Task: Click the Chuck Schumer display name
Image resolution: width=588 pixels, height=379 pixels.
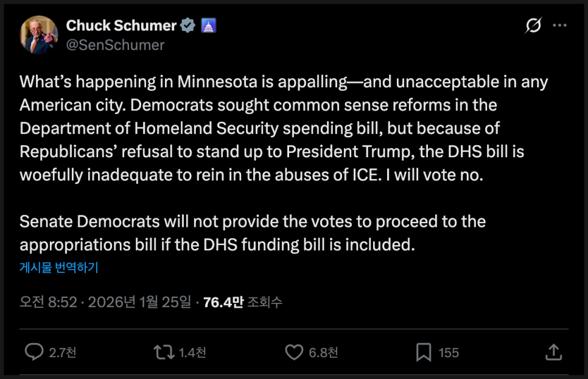Action: tap(121, 26)
